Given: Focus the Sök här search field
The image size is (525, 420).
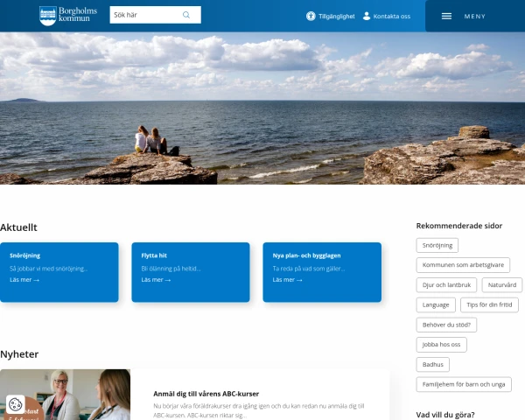Looking at the screenshot, I should point(156,15).
